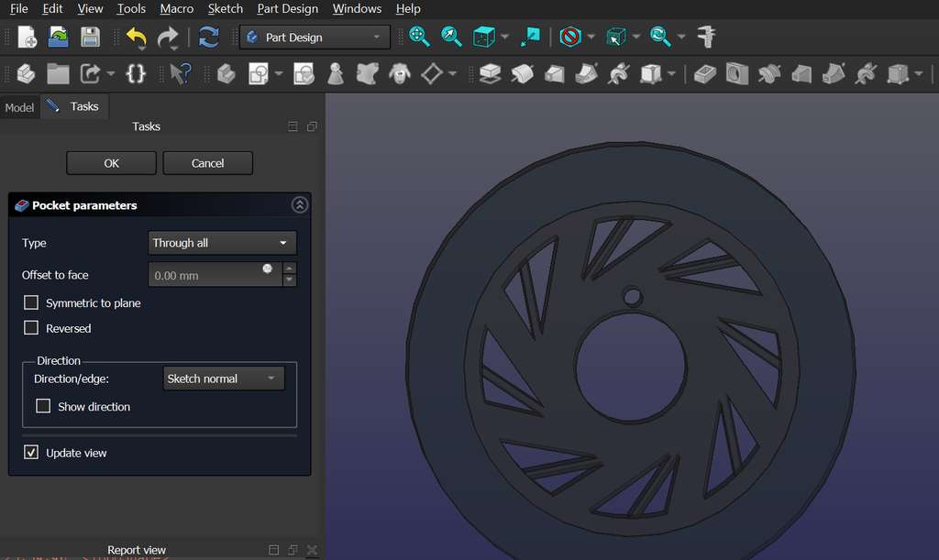This screenshot has height=560, width=939.
Task: Open the Sketch menu
Action: 225,9
